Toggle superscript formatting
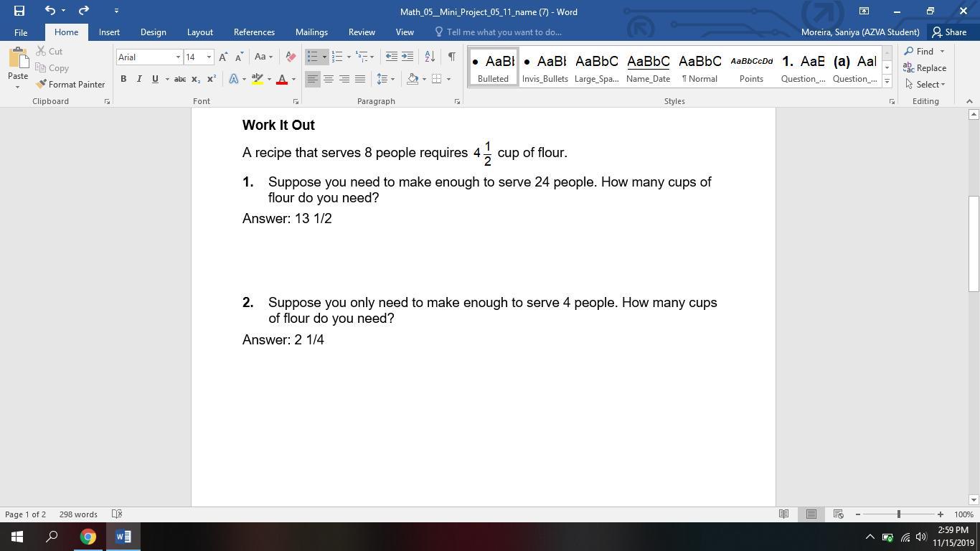 (x=211, y=79)
